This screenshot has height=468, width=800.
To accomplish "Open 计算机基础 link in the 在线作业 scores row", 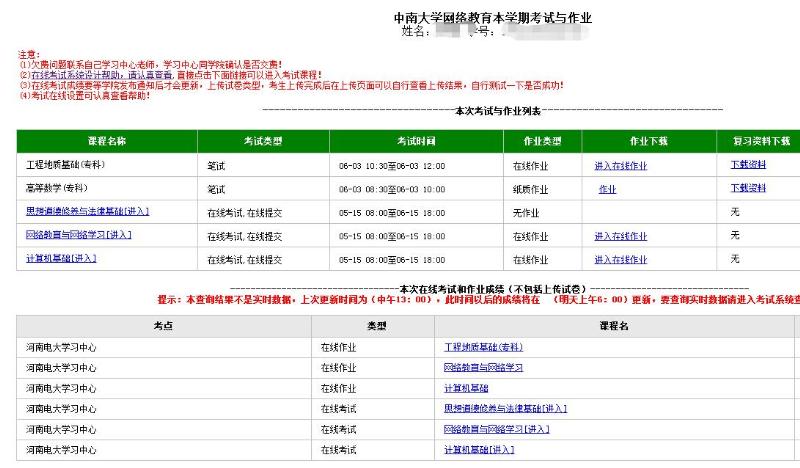I will click(466, 388).
